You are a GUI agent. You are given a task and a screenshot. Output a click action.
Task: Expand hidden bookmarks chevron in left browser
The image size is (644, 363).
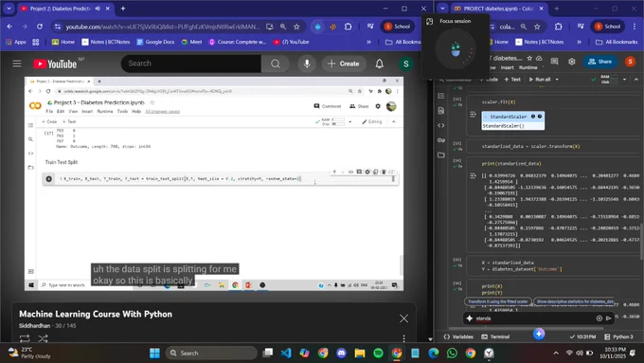tap(368, 42)
